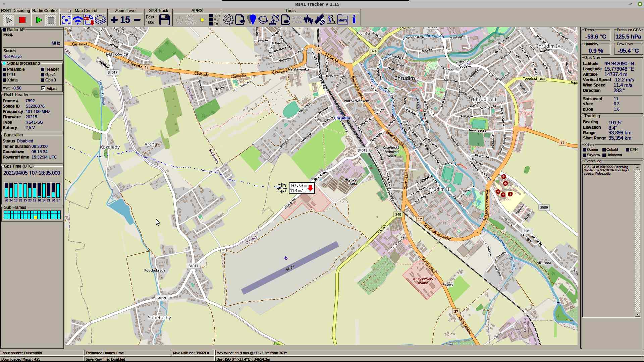Image resolution: width=644 pixels, height=362 pixels.
Task: Click the map download icon
Action: coord(89,20)
